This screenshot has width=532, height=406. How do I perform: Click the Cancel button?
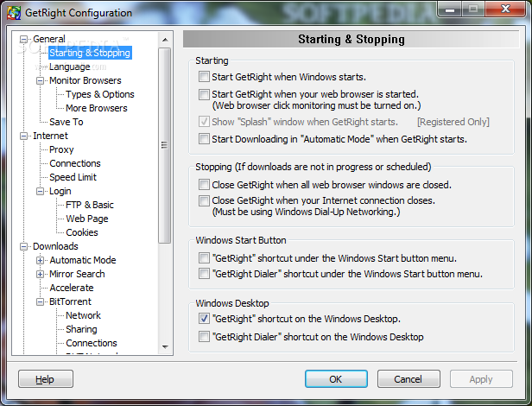pyautogui.click(x=408, y=379)
